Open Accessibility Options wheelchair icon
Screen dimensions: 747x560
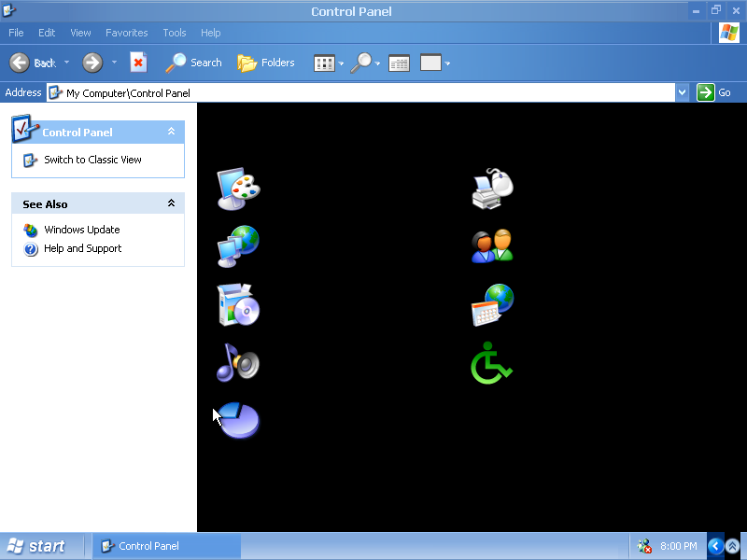coord(491,363)
